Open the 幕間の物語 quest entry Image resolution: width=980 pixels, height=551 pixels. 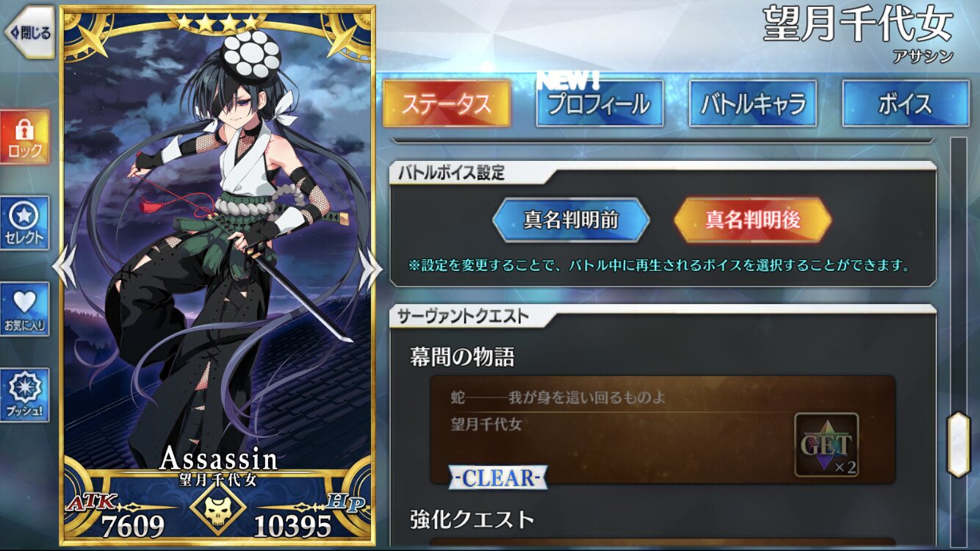click(x=663, y=430)
